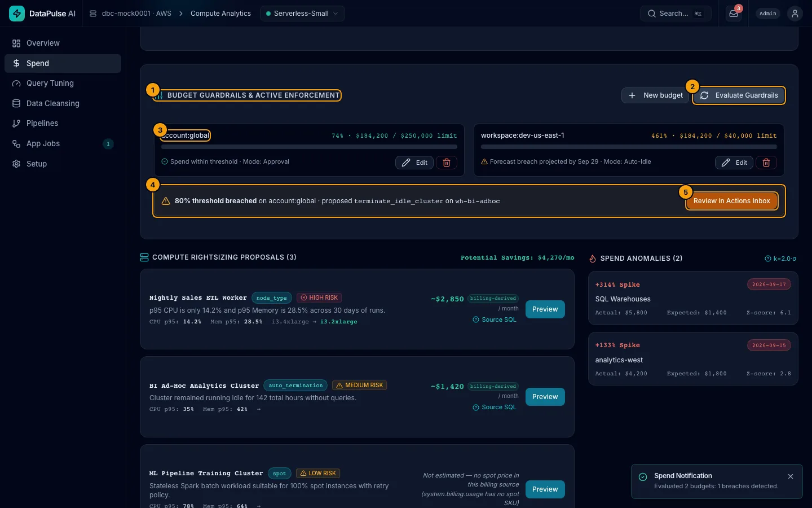812x508 pixels.
Task: Click the breadcrumb chevron after dbc-mock0001
Action: pos(181,14)
